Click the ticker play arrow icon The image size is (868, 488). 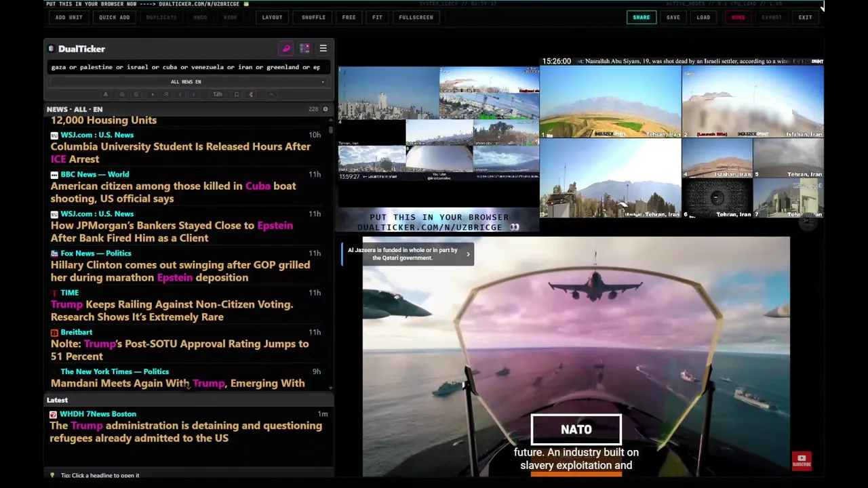pos(152,94)
